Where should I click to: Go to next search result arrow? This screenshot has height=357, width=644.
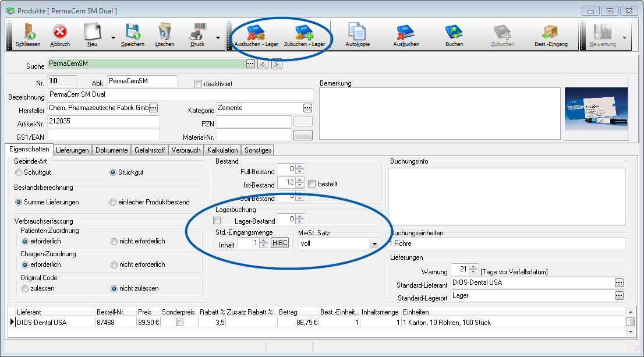click(277, 64)
